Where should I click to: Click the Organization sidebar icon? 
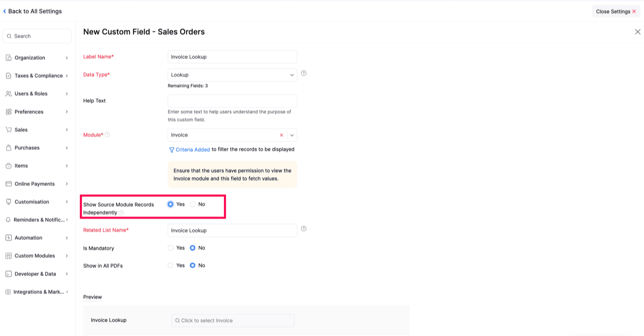tap(9, 58)
